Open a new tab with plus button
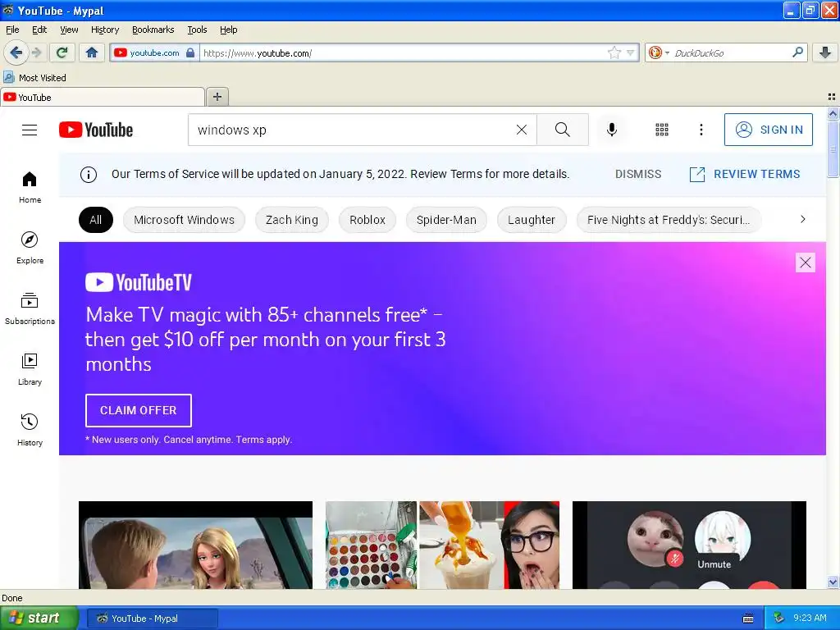 [x=217, y=97]
